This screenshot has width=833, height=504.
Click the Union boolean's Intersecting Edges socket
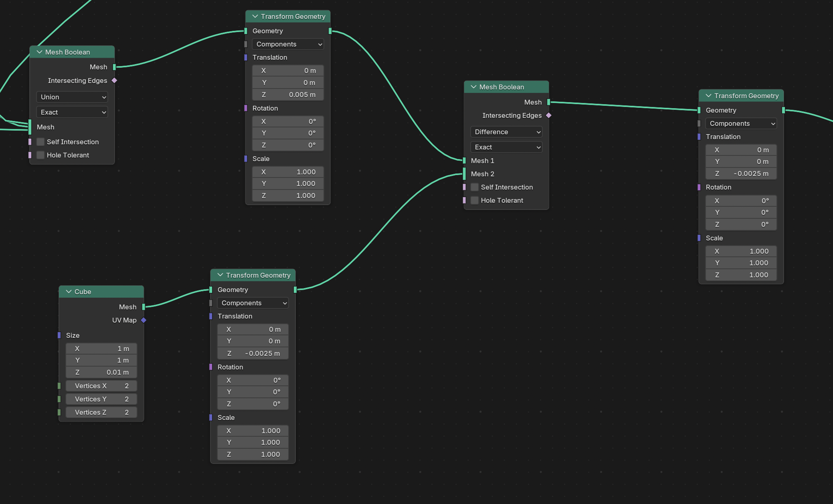coord(114,81)
